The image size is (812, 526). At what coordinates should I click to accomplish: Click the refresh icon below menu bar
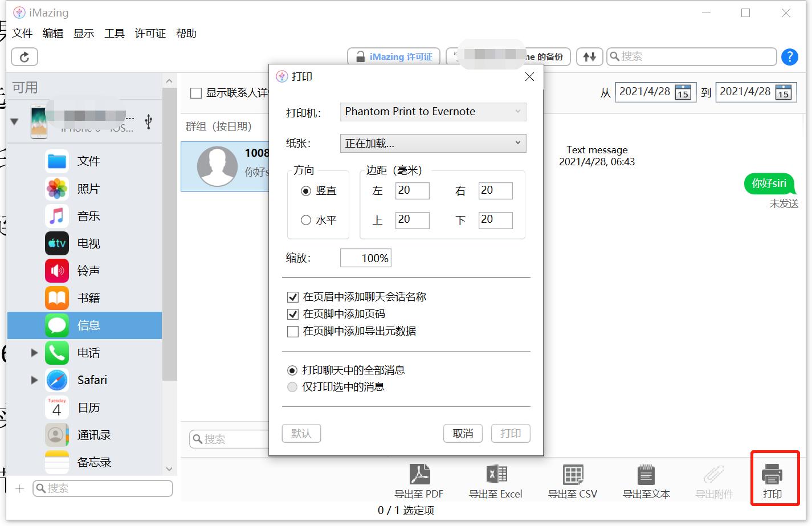(23, 56)
